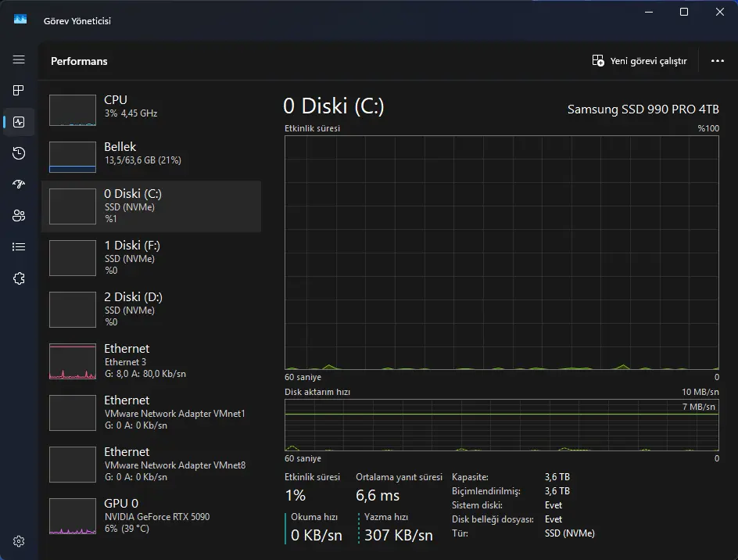This screenshot has height=560, width=738.
Task: Click the 'SSD (NVMe)' type value
Action: [x=569, y=533]
